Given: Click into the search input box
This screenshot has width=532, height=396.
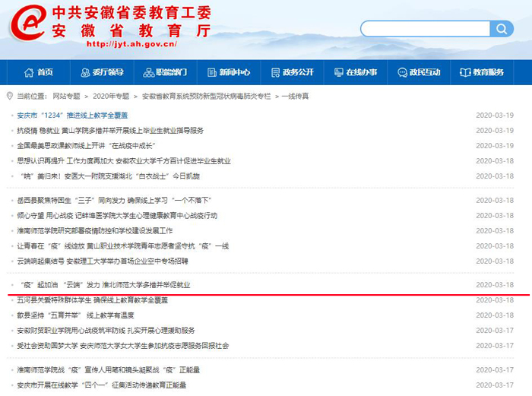Looking at the screenshot, I should [426, 29].
